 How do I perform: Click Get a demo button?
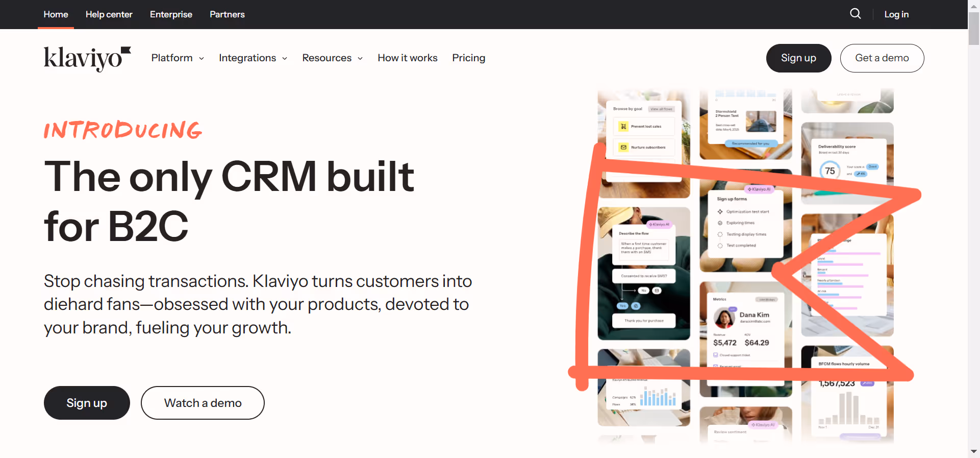882,58
